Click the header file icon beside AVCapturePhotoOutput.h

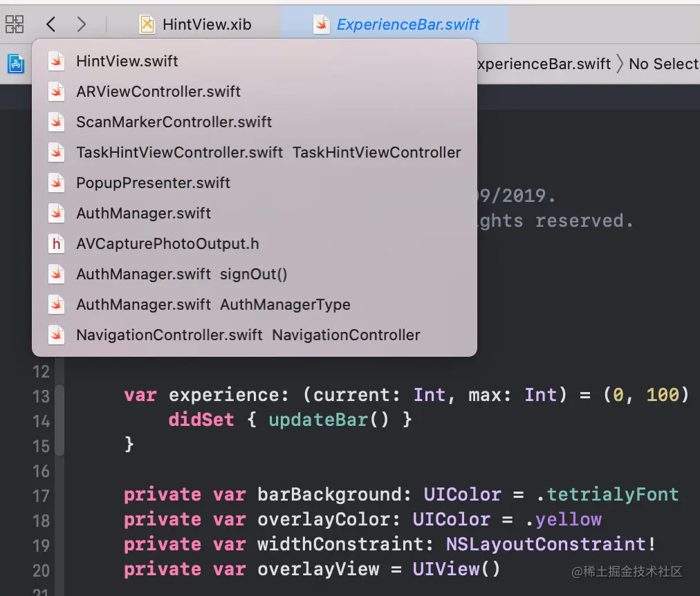tap(56, 243)
